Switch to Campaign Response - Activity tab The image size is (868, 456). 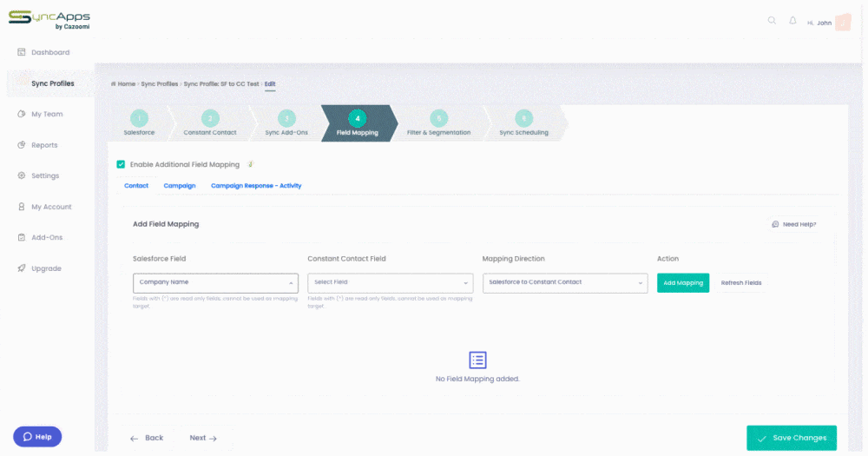point(256,186)
